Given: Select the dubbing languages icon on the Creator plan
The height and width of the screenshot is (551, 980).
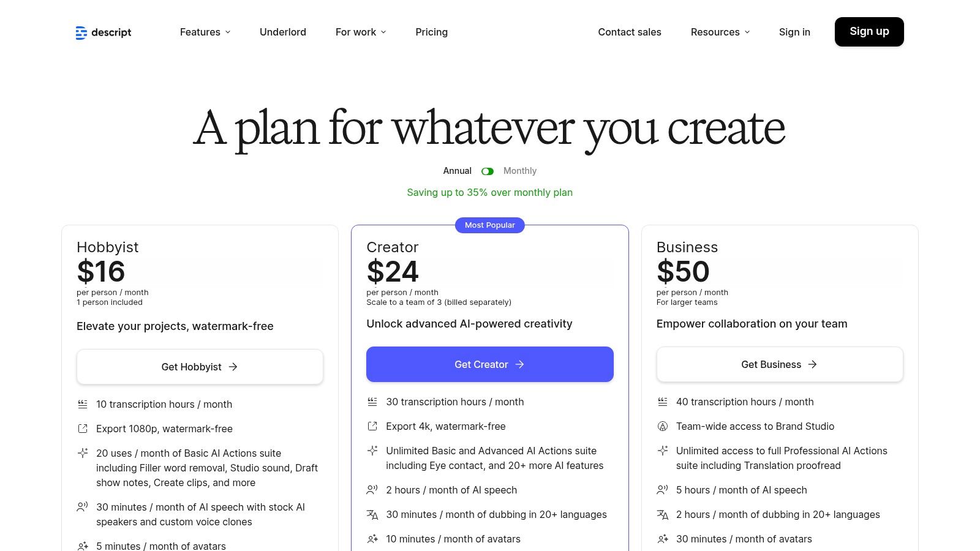Looking at the screenshot, I should [372, 514].
